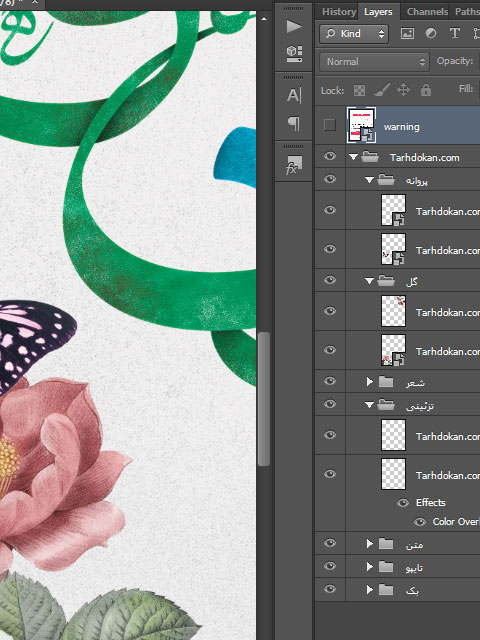Open the 3D panel cube icon
The image size is (480, 640).
294,53
